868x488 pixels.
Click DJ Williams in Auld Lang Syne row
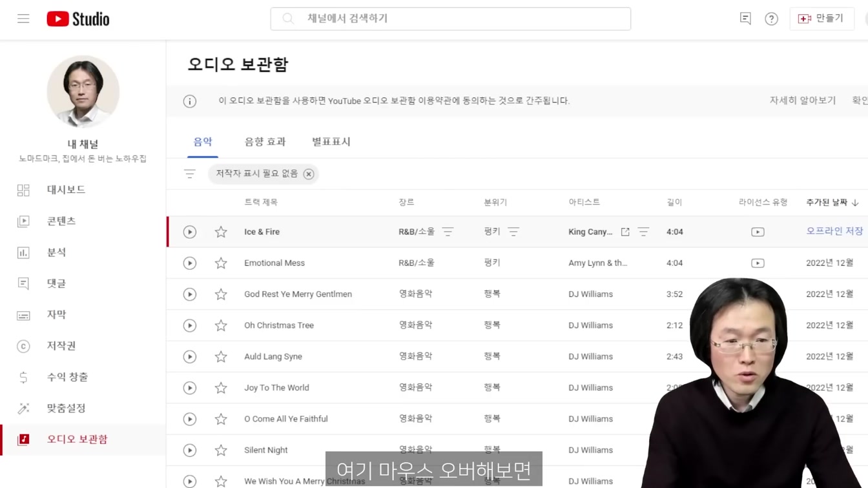590,356
